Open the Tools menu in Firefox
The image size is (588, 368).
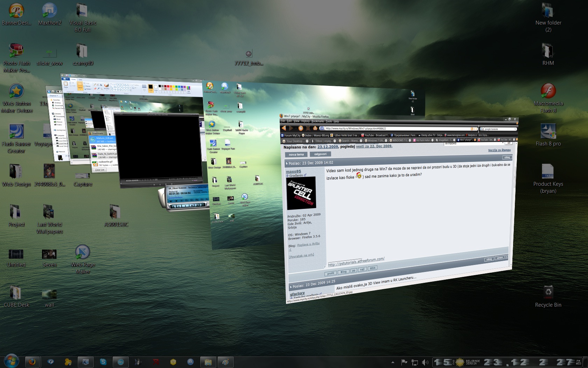[329, 121]
